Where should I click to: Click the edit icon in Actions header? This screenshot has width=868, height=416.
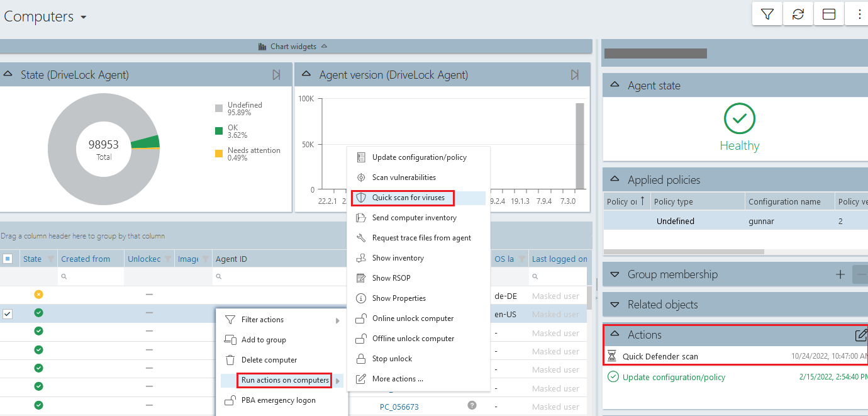[861, 335]
